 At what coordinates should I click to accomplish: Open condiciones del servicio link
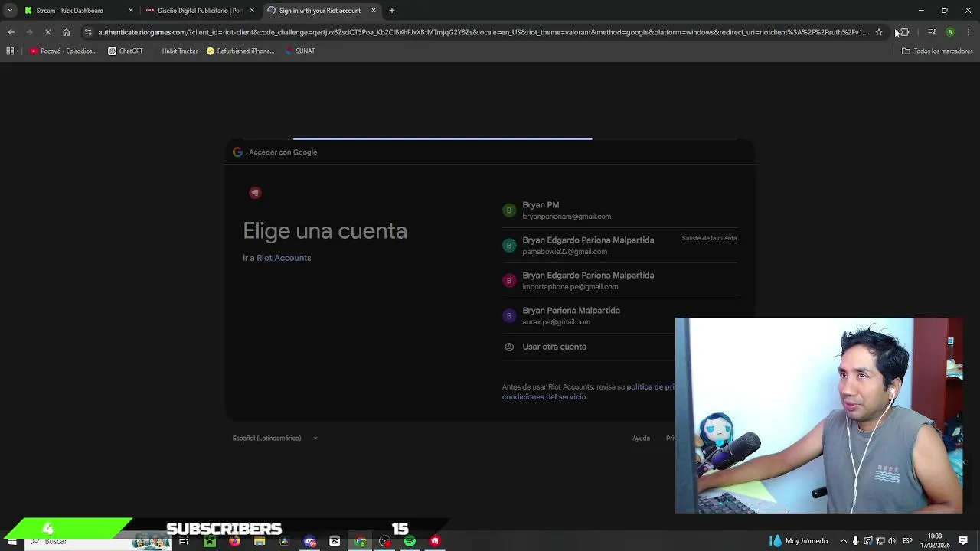click(544, 397)
